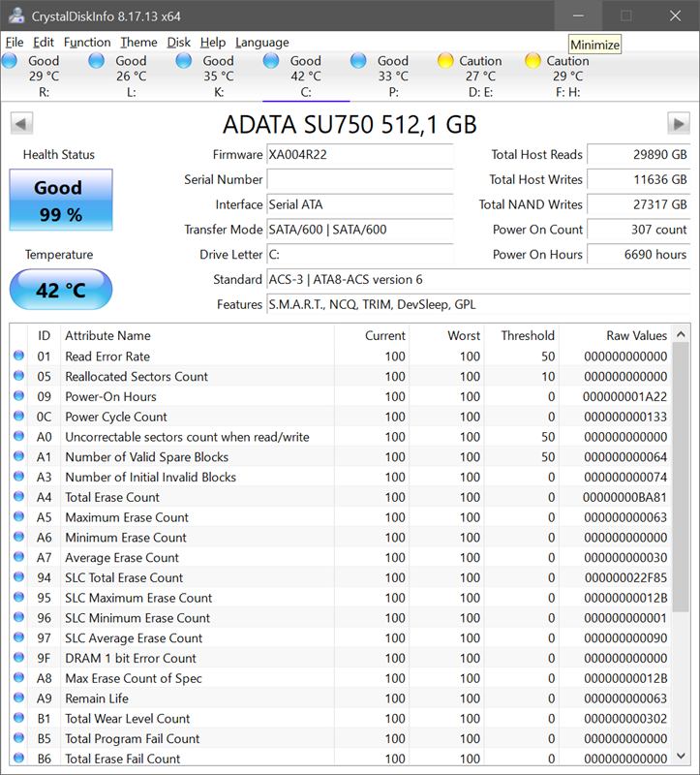700x775 pixels.
Task: Click status dot for DRAM 1 bit Error Count
Action: [x=18, y=658]
